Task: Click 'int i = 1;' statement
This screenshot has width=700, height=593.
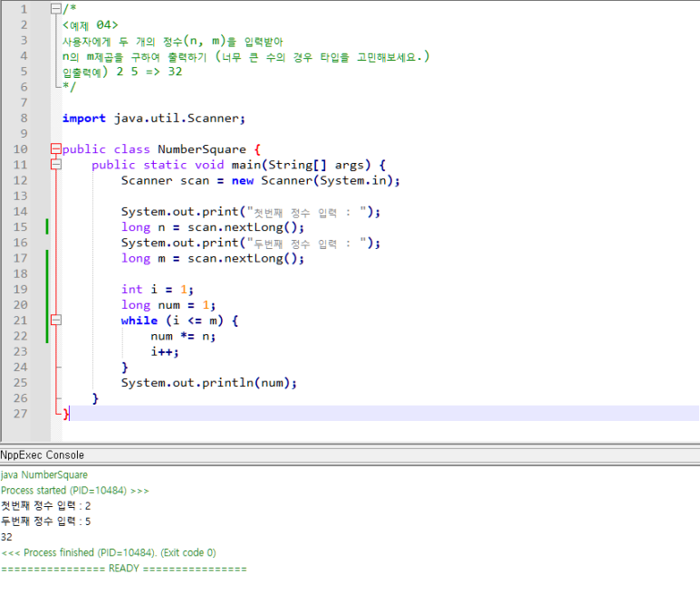Action: (158, 290)
